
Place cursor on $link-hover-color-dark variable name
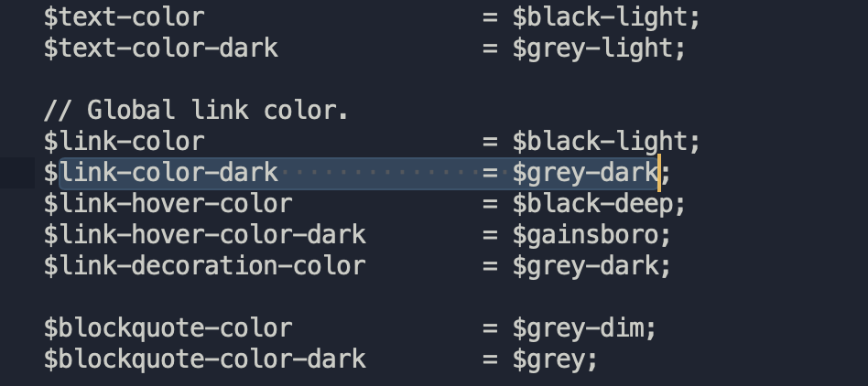pos(204,235)
